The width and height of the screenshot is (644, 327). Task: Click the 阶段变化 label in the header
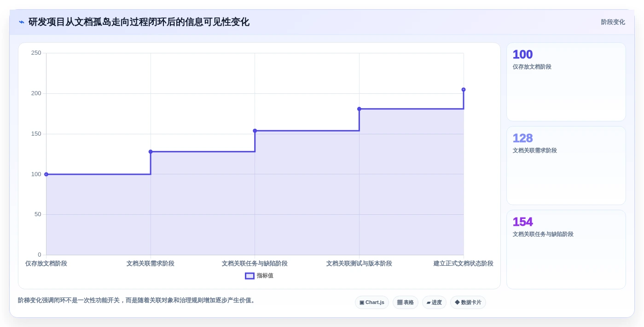tap(613, 22)
